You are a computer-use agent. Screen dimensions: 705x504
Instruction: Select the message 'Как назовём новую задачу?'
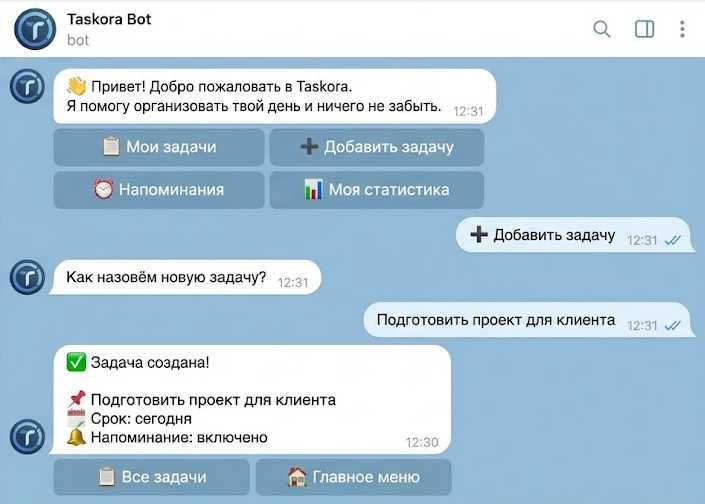point(186,277)
